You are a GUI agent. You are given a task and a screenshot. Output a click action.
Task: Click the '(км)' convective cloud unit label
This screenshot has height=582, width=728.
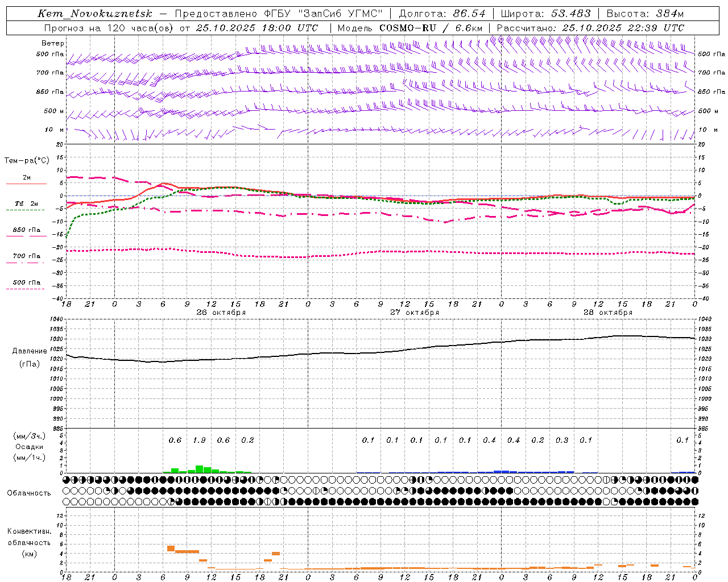(x=30, y=554)
